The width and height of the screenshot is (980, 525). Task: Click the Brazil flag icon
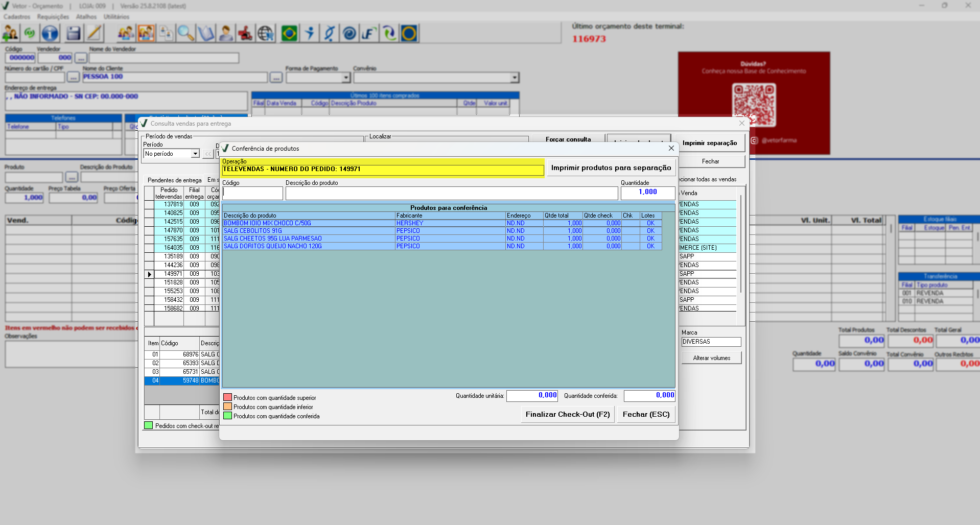point(289,34)
